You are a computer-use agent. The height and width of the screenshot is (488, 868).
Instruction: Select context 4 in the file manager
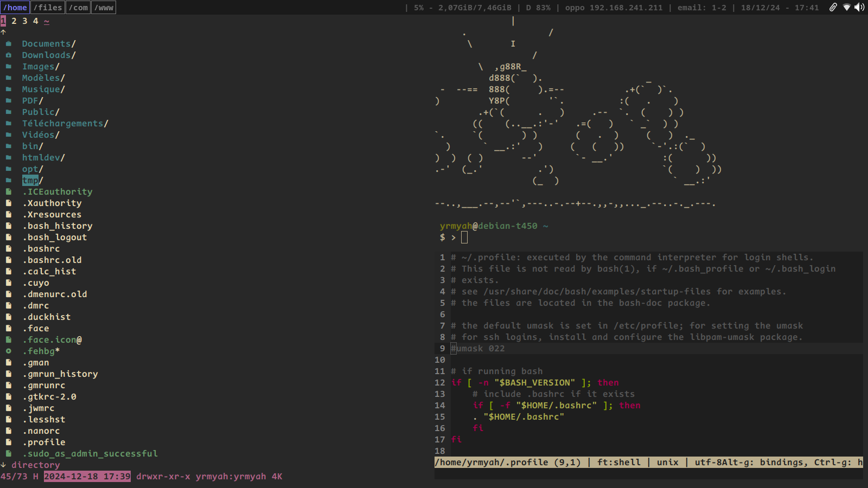click(x=36, y=21)
